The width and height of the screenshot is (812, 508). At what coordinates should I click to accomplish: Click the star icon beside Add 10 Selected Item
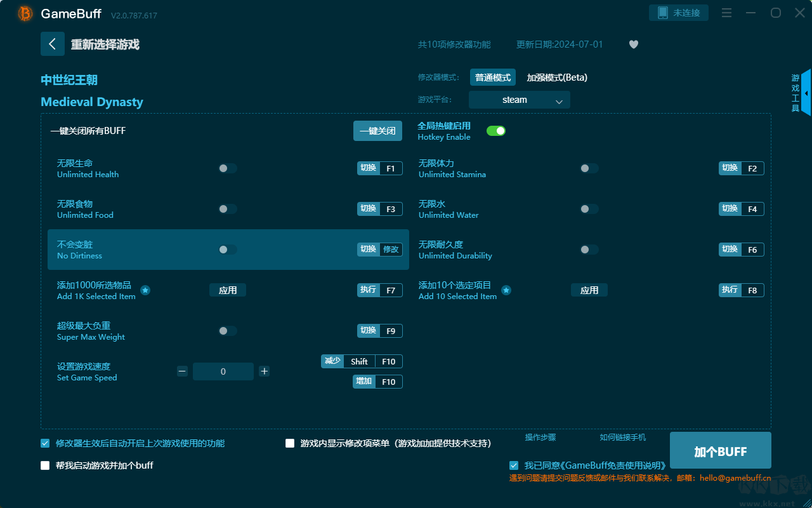point(506,290)
